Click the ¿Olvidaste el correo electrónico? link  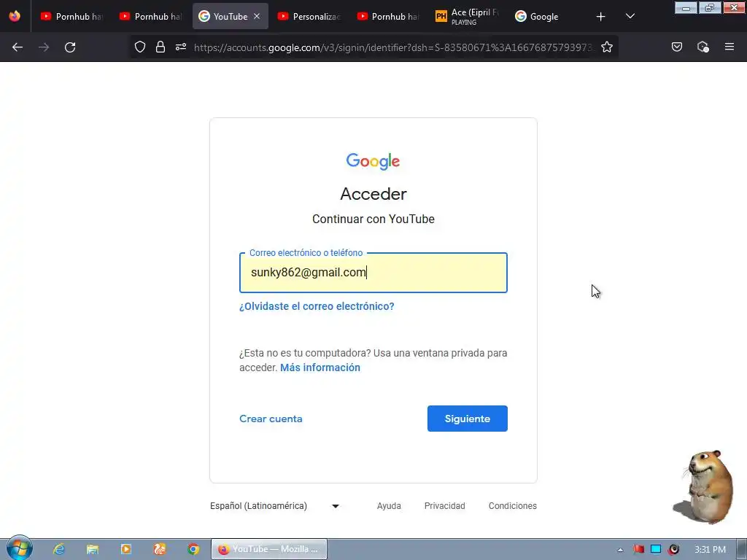(317, 306)
